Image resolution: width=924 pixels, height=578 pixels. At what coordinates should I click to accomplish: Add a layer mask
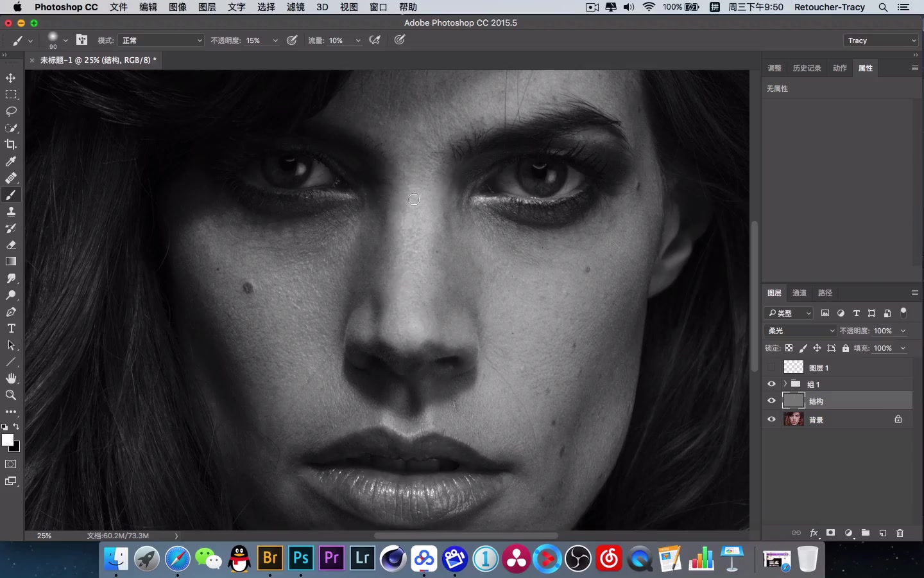click(x=831, y=533)
